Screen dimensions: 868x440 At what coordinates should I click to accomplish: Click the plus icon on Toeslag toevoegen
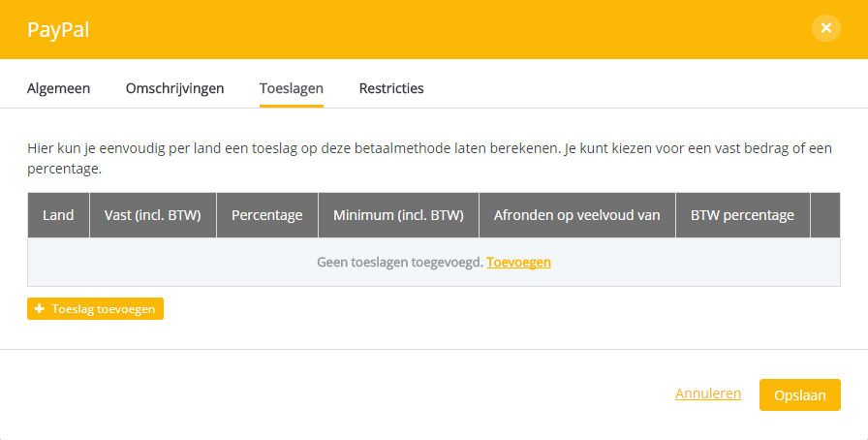pos(40,308)
